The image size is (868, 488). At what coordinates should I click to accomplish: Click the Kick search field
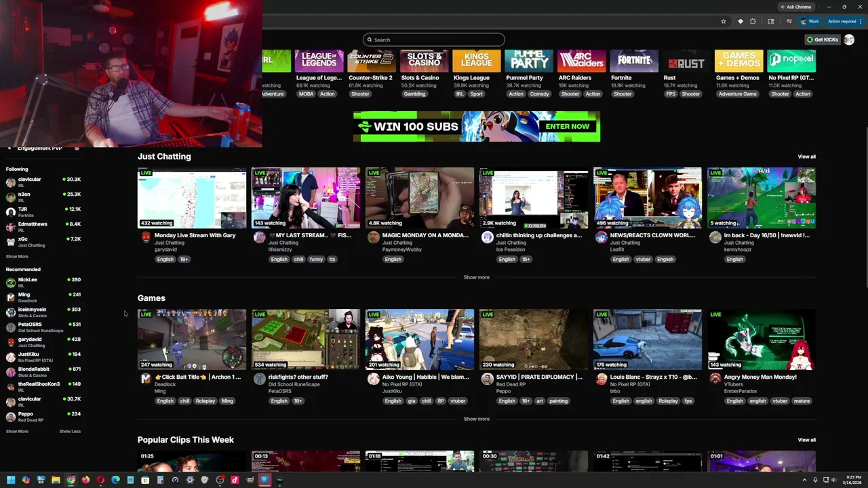coord(433,39)
